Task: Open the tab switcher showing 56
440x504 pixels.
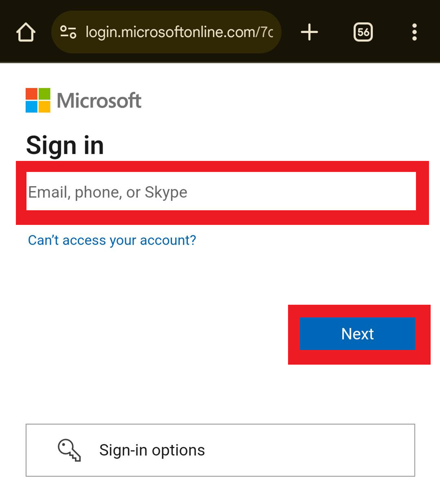Action: tap(363, 33)
